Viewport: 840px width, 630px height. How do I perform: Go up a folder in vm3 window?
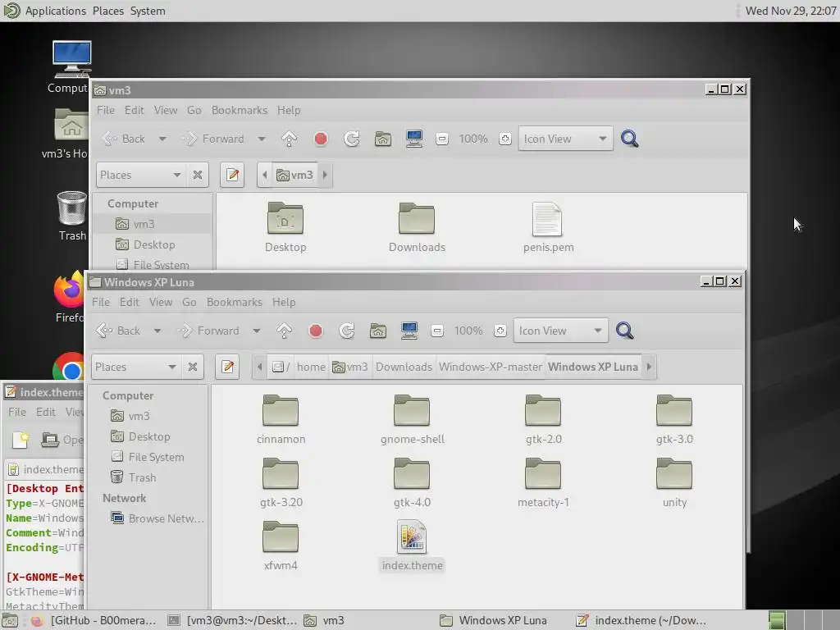[x=289, y=139]
